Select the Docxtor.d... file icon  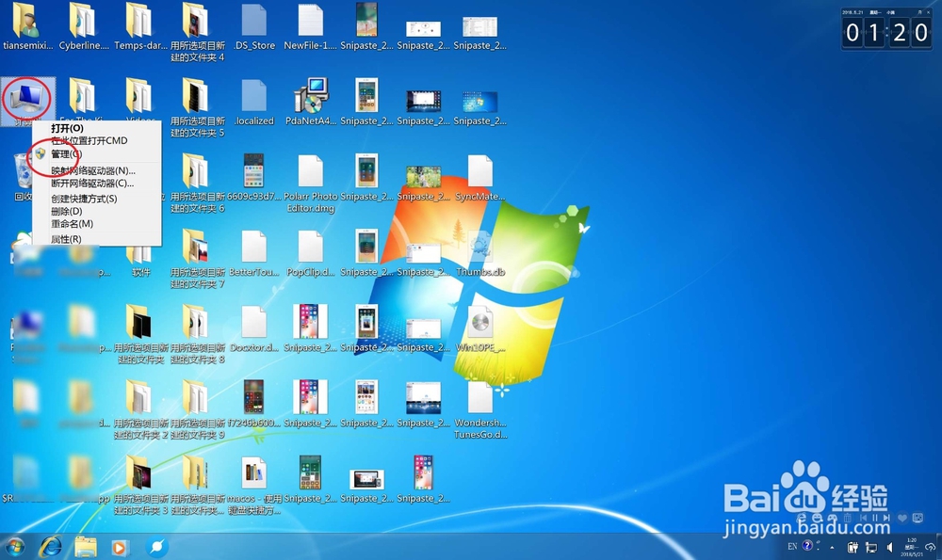[253, 329]
